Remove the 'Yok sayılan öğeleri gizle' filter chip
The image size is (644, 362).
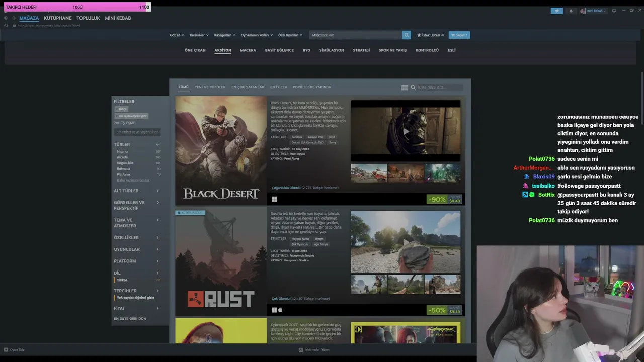[x=131, y=116]
